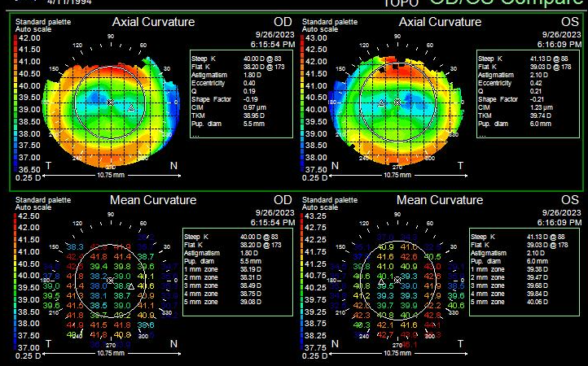Click the triangle pupil marker on Axial Curvature OD map
The image size is (588, 366).
(131, 108)
